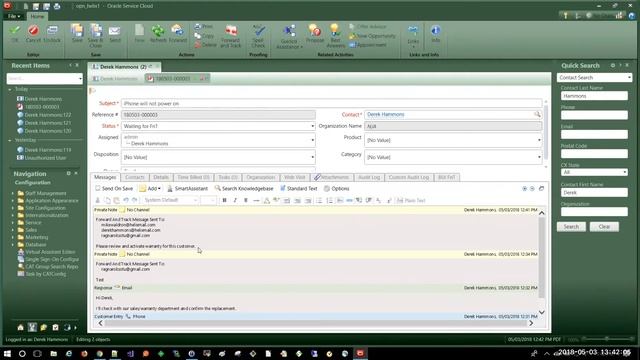Run Spell Check from the ribbon
The width and height of the screenshot is (640, 360).
[258, 36]
